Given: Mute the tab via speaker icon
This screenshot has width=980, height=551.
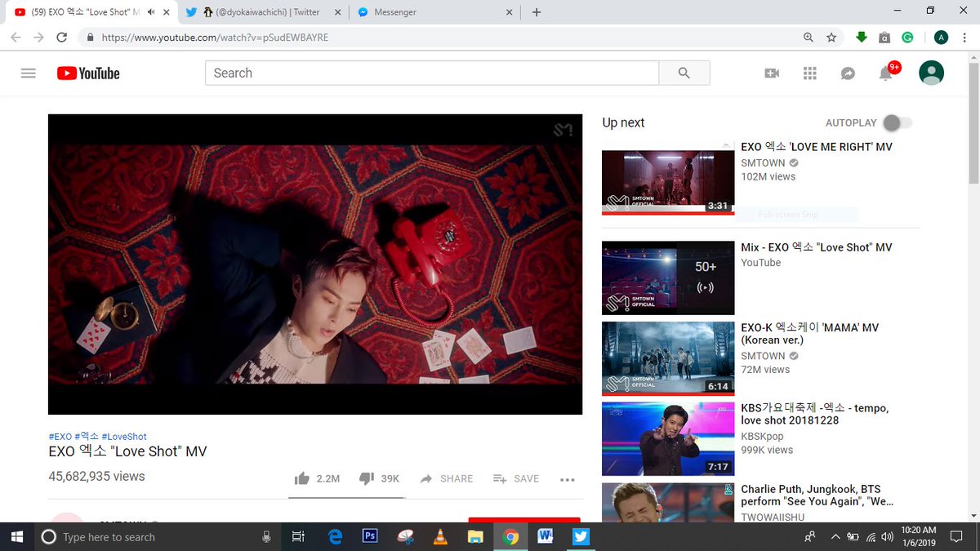Looking at the screenshot, I should (x=151, y=12).
